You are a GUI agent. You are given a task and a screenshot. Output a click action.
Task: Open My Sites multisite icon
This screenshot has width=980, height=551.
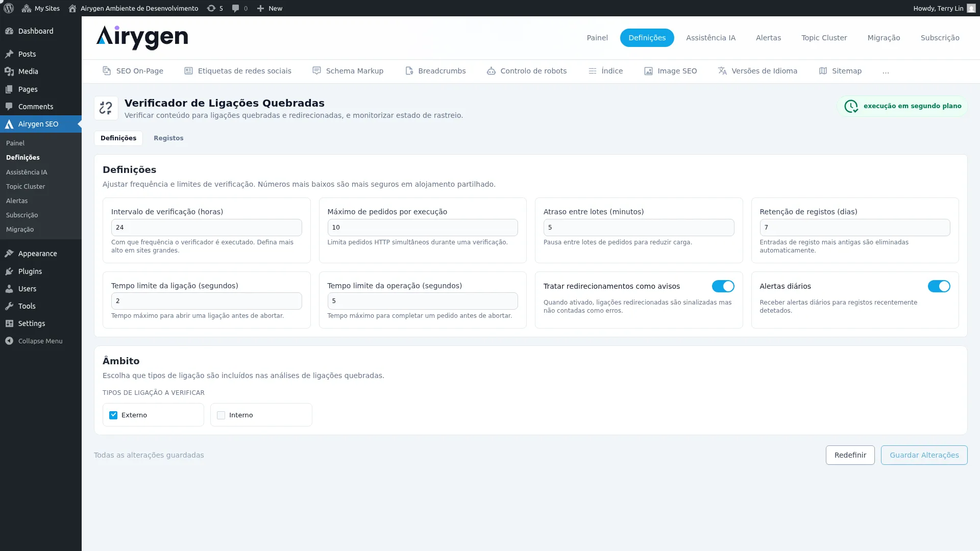point(27,8)
